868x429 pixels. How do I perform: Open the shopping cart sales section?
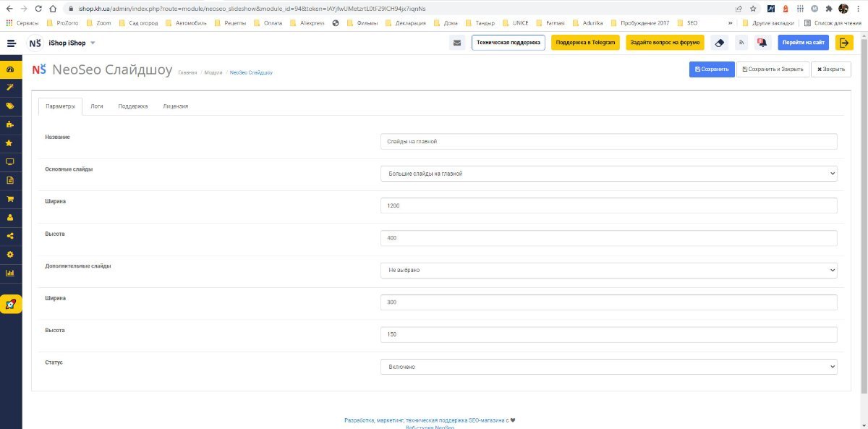pos(10,199)
